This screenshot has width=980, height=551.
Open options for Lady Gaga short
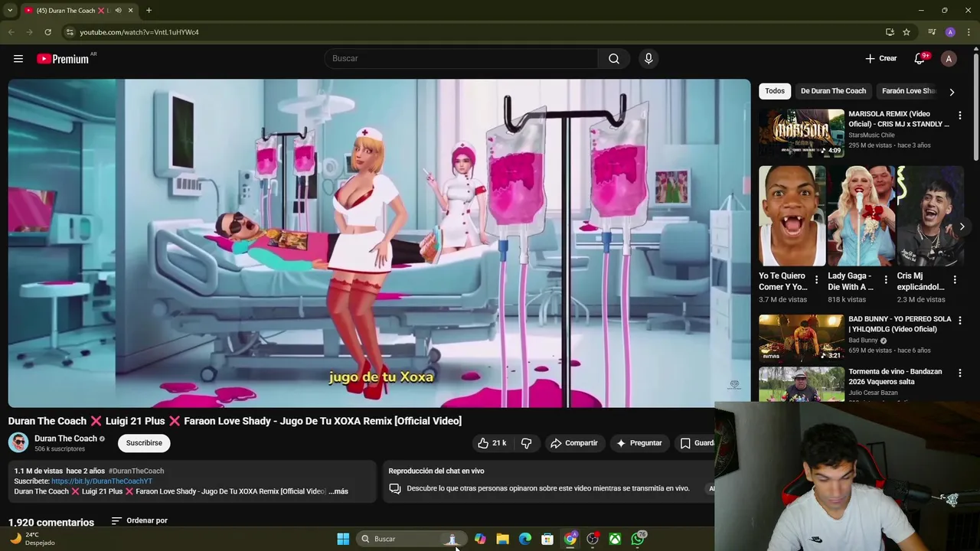click(x=886, y=280)
